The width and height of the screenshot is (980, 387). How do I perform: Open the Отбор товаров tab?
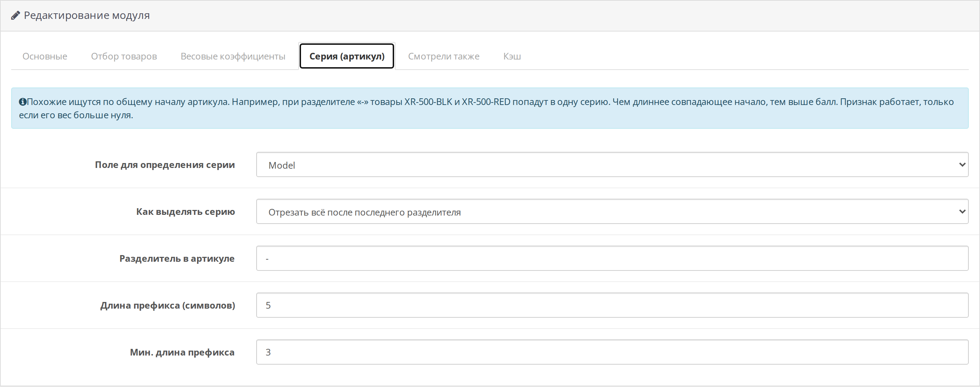point(124,56)
